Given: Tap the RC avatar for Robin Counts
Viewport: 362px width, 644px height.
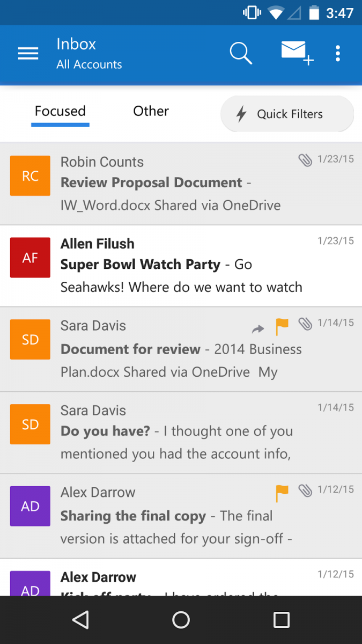Looking at the screenshot, I should pyautogui.click(x=30, y=176).
